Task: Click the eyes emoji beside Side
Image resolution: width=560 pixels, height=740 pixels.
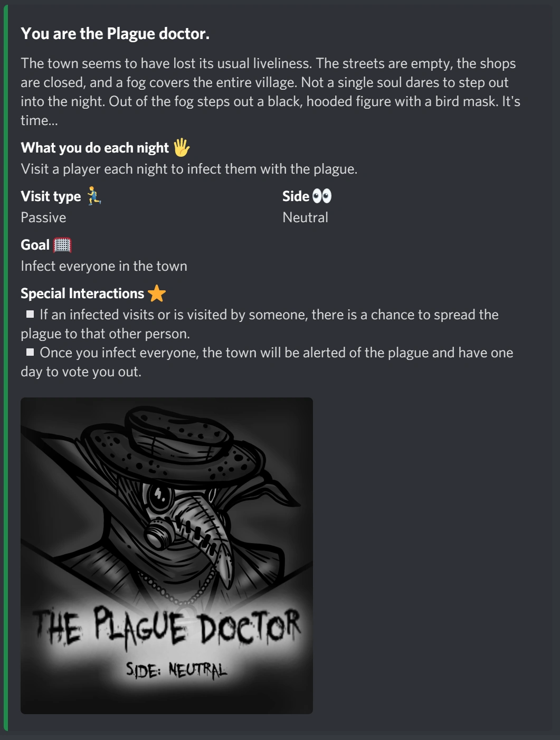Action: coord(321,196)
